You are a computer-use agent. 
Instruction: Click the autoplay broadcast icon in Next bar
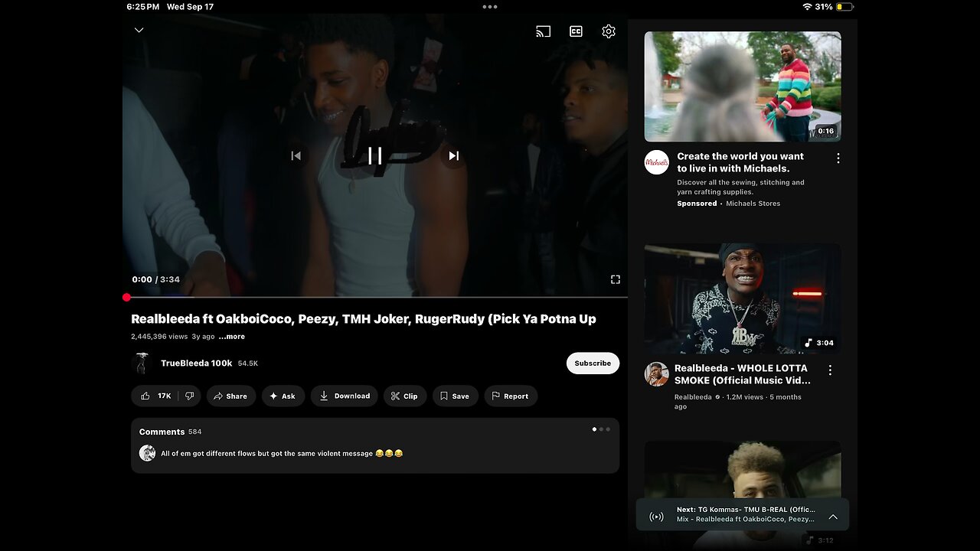[656, 517]
